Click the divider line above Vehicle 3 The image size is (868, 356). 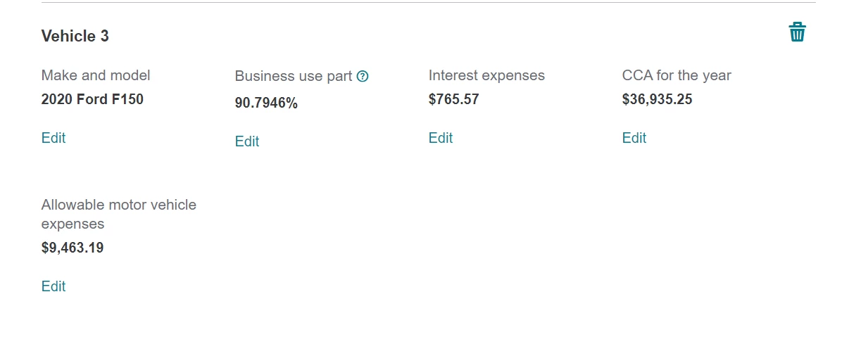[x=429, y=3]
